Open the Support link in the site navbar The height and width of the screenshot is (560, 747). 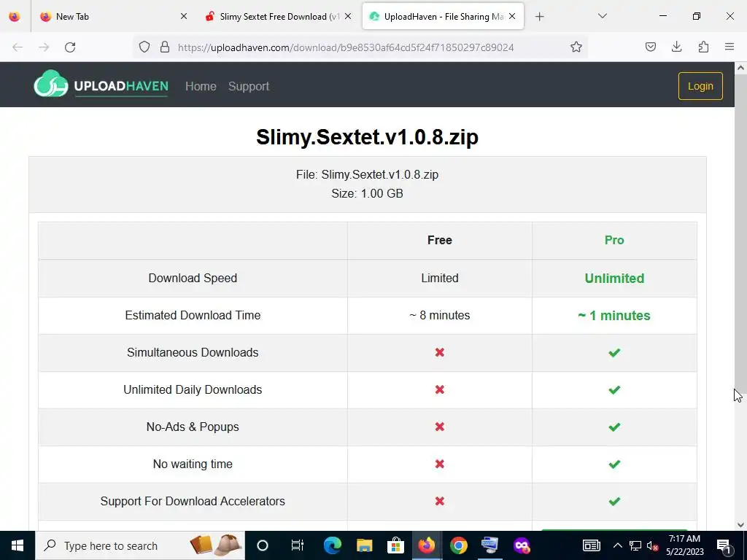249,86
